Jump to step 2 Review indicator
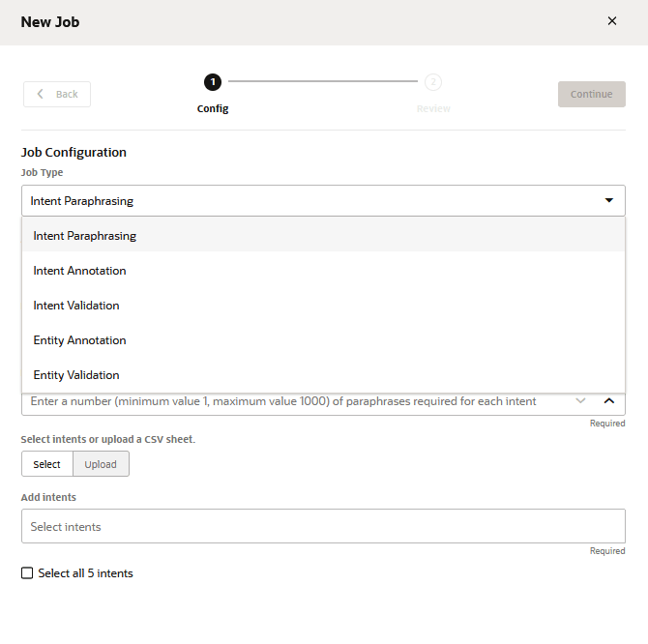 tap(433, 82)
